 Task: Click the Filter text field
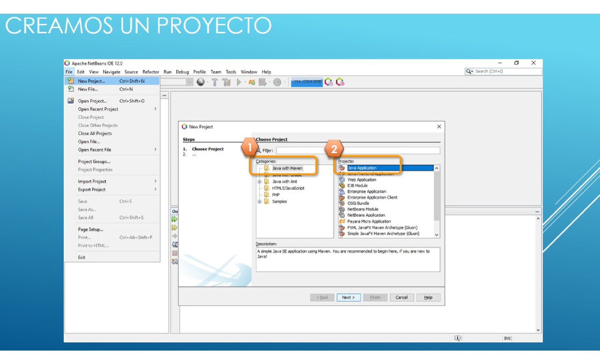click(x=358, y=150)
